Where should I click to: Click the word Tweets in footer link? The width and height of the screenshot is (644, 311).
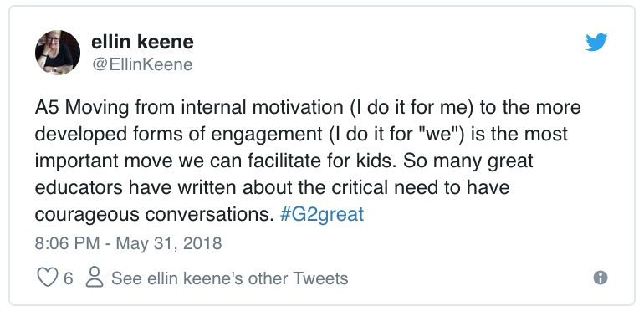pos(320,278)
